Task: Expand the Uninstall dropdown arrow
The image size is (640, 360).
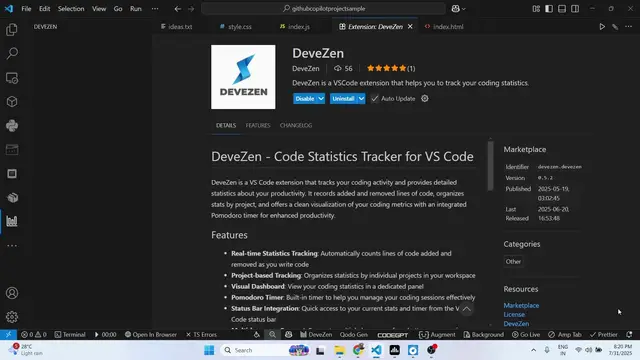Action: click(361, 98)
